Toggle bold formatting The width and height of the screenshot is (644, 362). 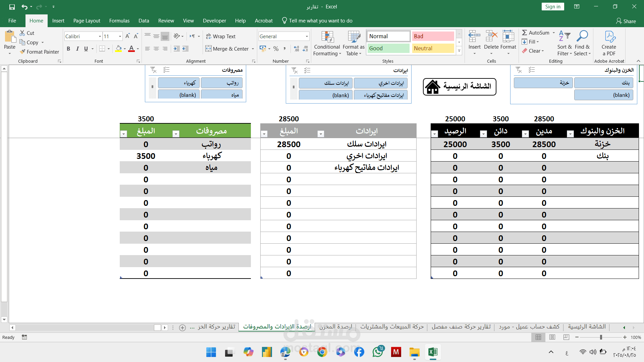(68, 49)
